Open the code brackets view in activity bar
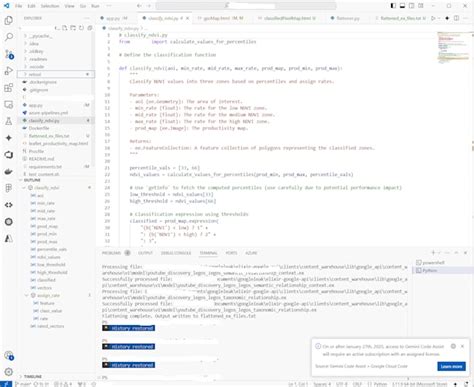Screen dimensions: 474x387 coord(9,205)
